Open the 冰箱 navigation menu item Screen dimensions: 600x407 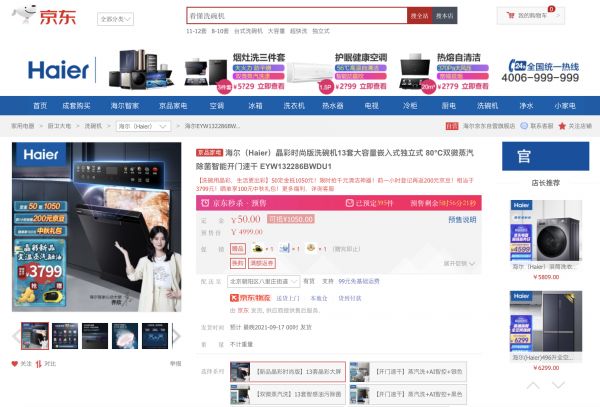click(256, 105)
